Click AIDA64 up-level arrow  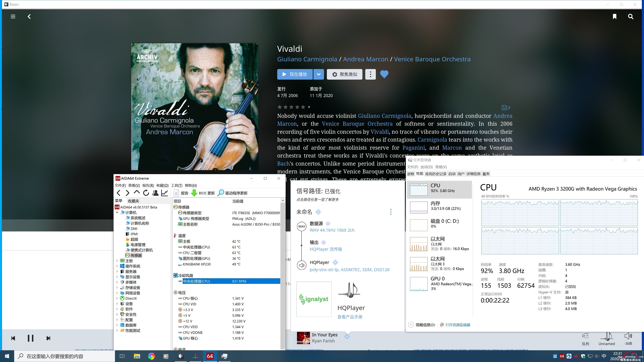coord(137,192)
